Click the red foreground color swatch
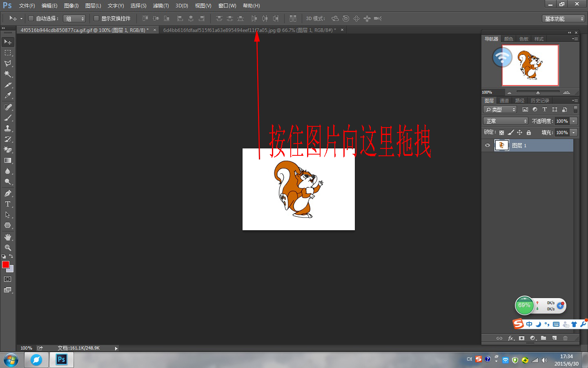The image size is (588, 368). [x=6, y=265]
